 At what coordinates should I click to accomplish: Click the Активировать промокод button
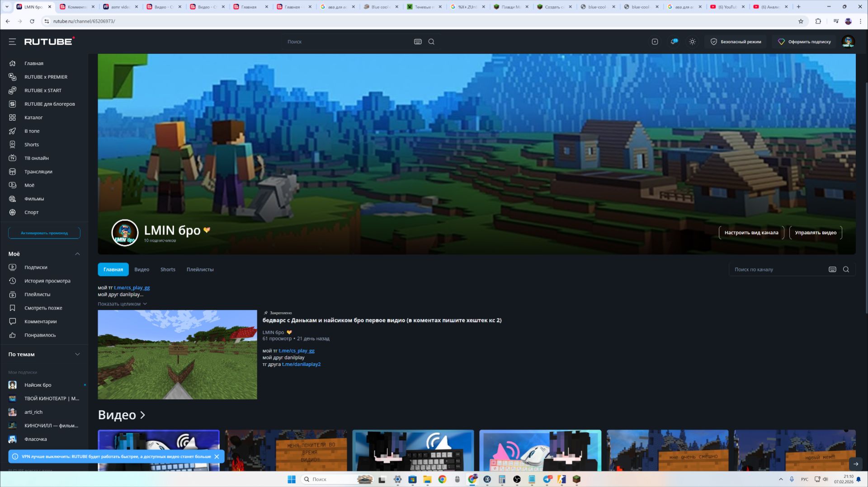[44, 233]
